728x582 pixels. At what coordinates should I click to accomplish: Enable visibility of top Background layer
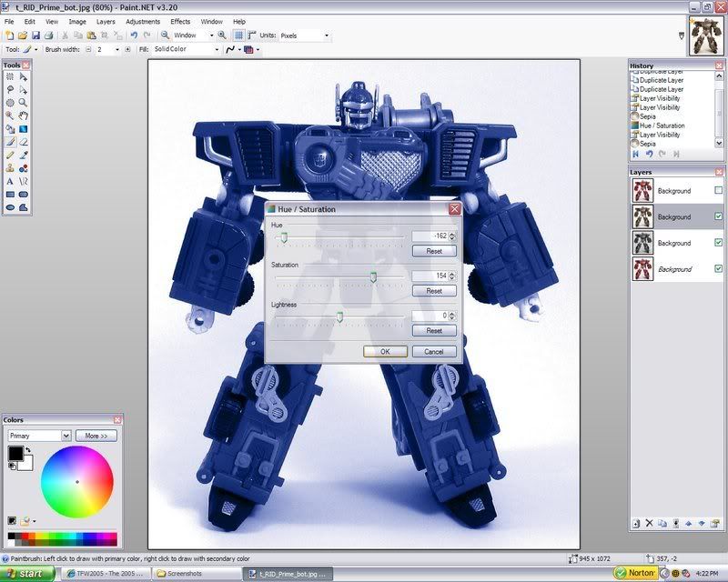[x=719, y=190]
